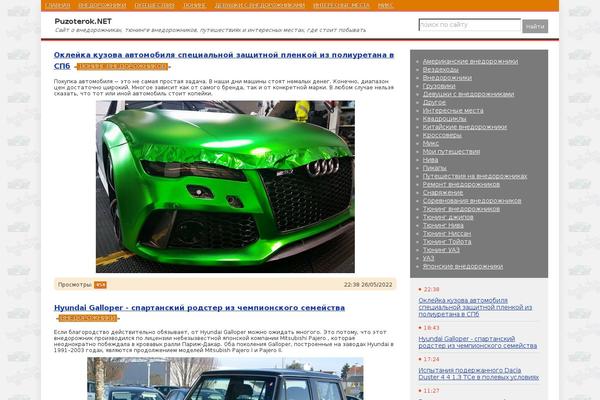The image size is (600, 400).
Task: Open Макс in the orange top menu
Action: [385, 5]
